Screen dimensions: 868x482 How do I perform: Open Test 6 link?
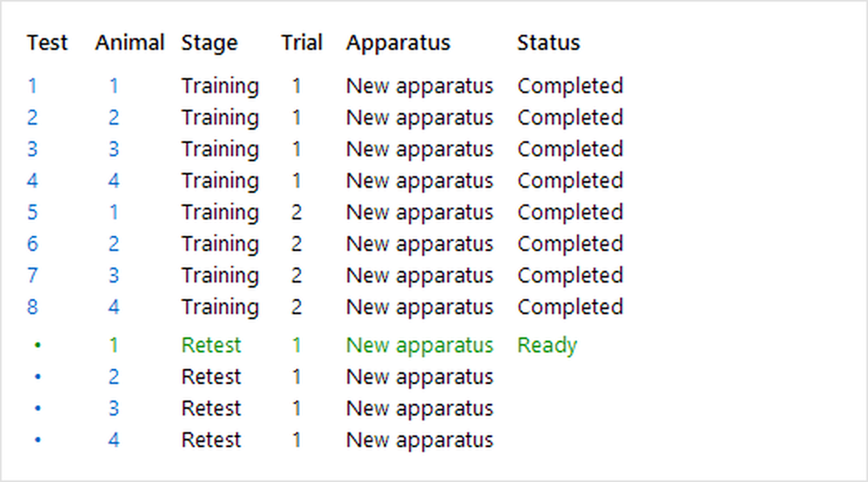(32, 243)
